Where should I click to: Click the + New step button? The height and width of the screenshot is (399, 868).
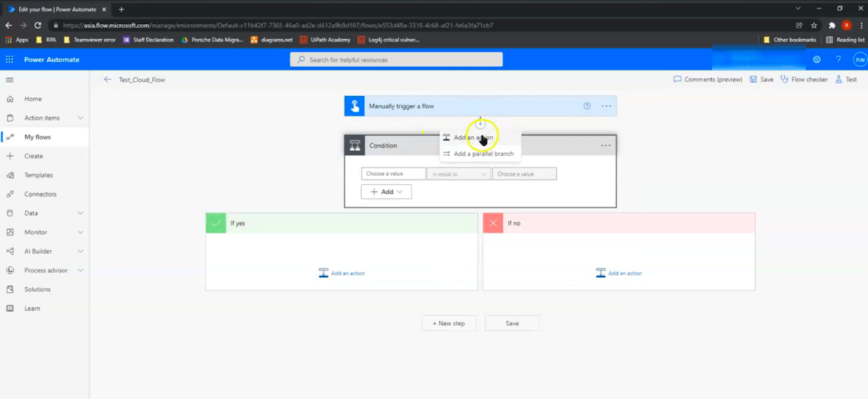(448, 323)
